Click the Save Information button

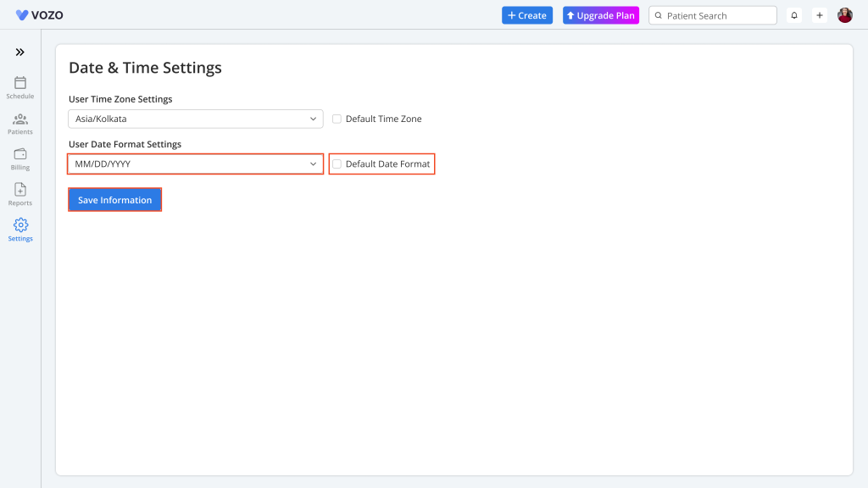click(114, 200)
